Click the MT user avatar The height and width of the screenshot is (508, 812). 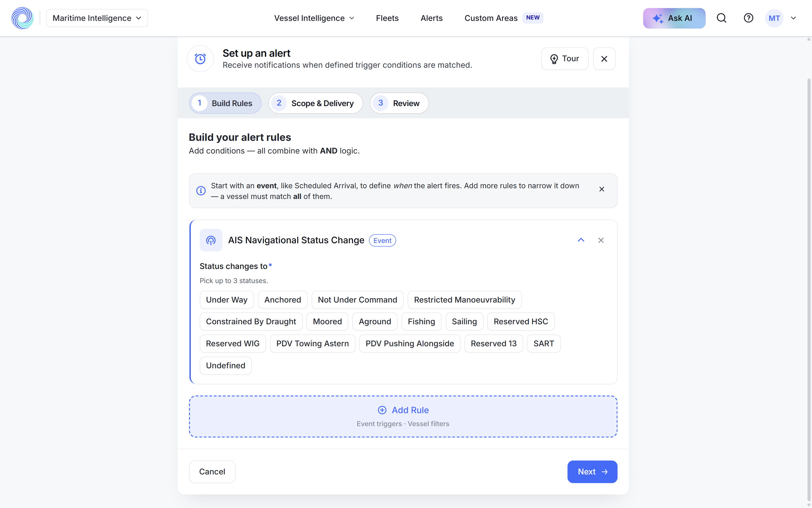[774, 18]
